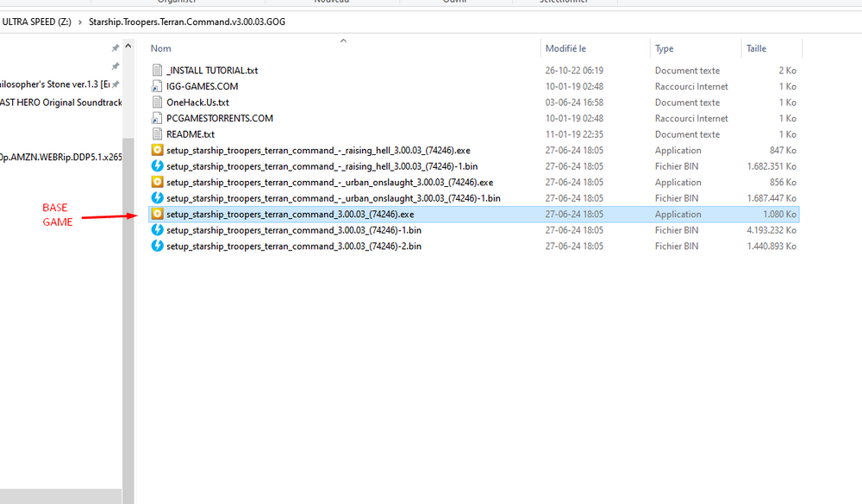Click the 1.080 Ko size value

[779, 214]
